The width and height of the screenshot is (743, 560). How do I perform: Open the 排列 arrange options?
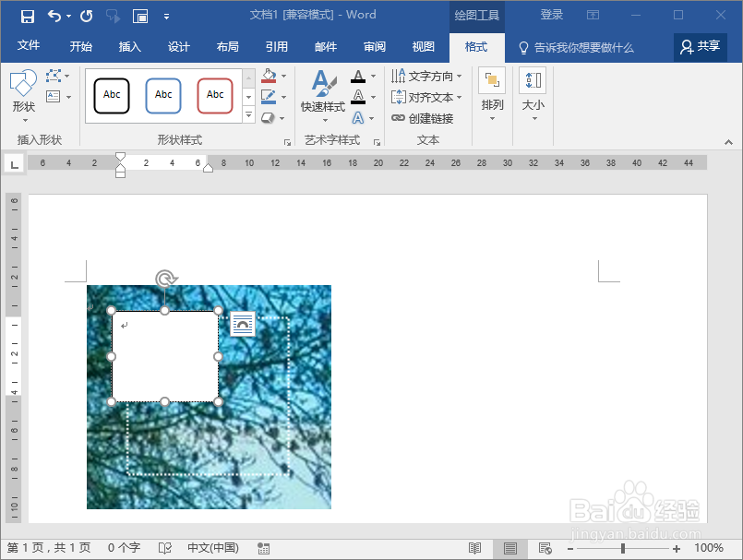click(x=491, y=96)
